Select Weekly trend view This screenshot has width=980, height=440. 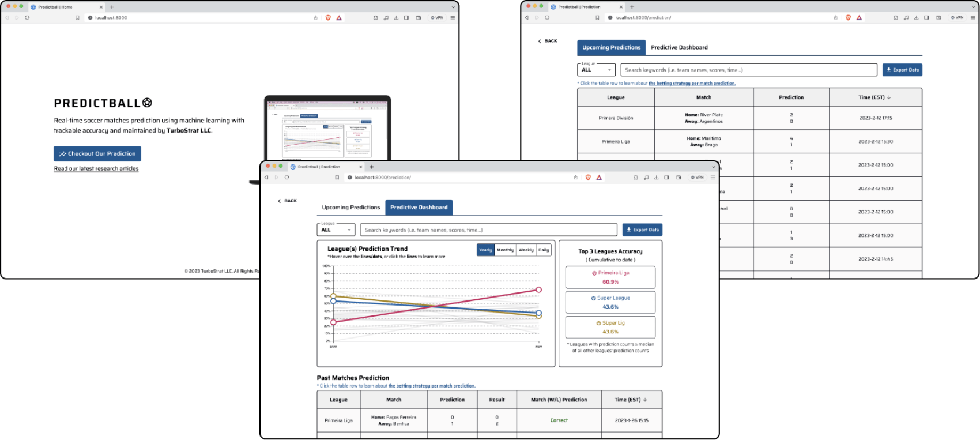point(526,250)
